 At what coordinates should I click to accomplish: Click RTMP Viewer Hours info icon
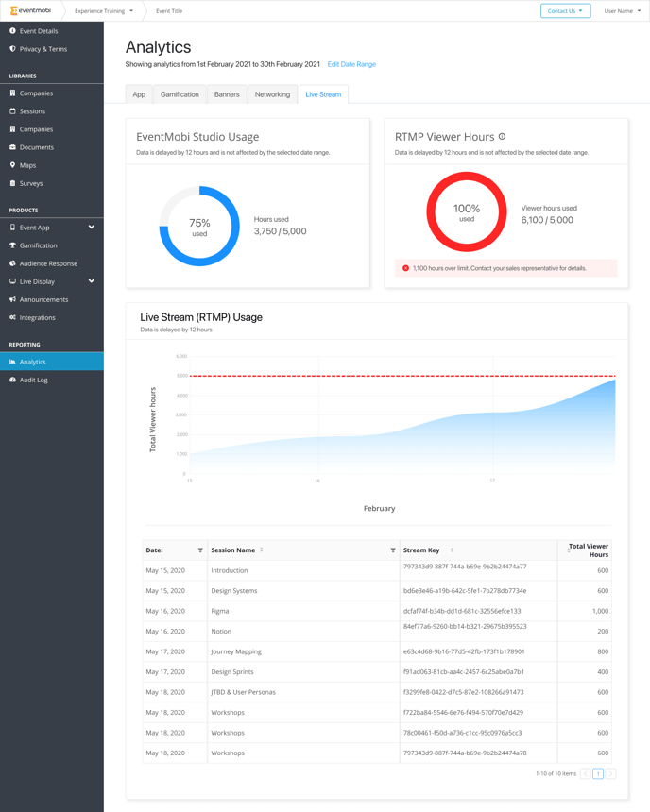pyautogui.click(x=502, y=137)
